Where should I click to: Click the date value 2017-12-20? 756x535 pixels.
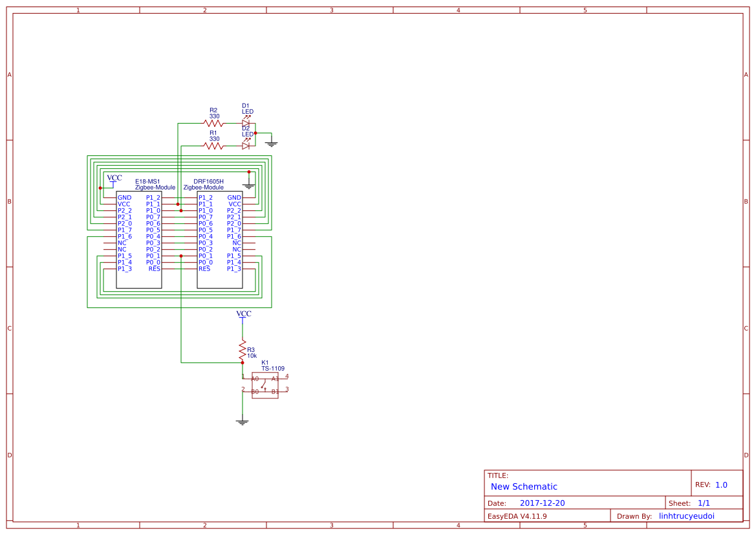(x=542, y=503)
